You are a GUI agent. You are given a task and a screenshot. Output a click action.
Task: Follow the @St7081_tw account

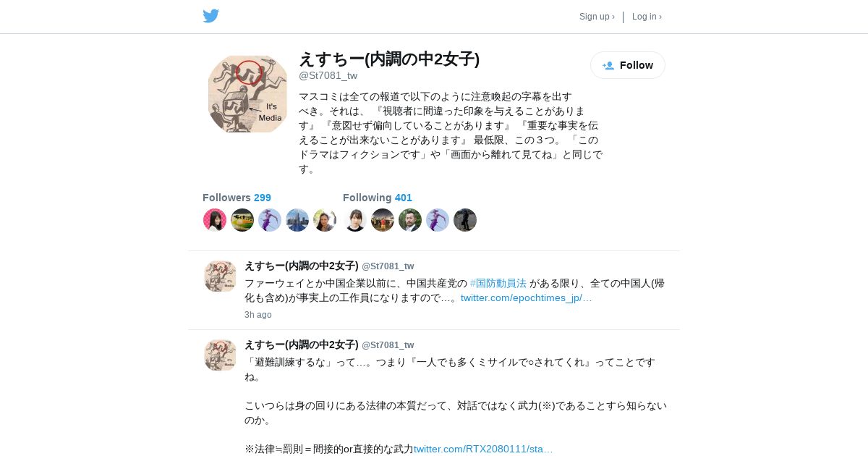(x=628, y=65)
